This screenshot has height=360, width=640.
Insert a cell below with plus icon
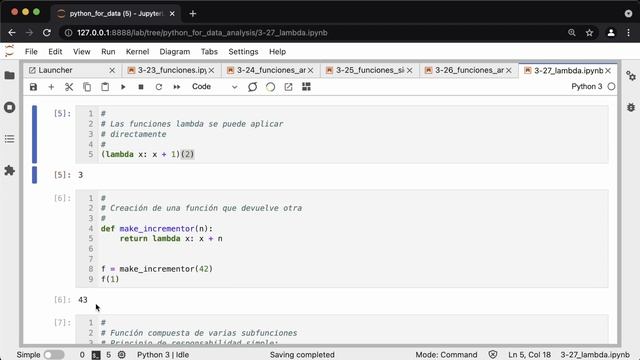tap(51, 87)
